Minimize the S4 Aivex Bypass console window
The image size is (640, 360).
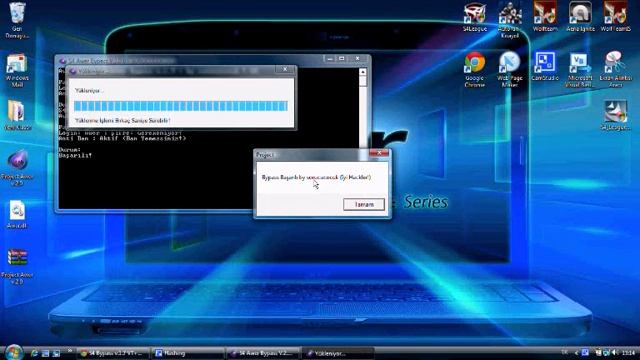(x=330, y=59)
